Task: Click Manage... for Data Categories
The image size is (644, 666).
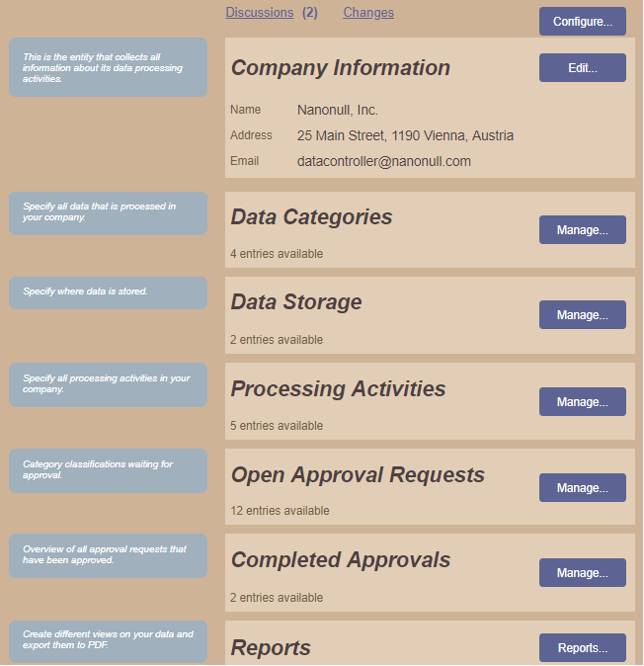Action: click(583, 230)
